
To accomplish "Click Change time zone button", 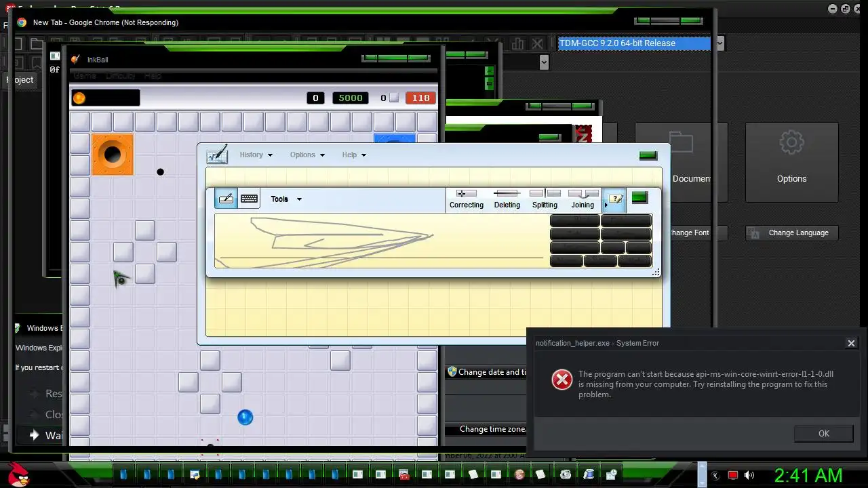I will click(x=486, y=429).
